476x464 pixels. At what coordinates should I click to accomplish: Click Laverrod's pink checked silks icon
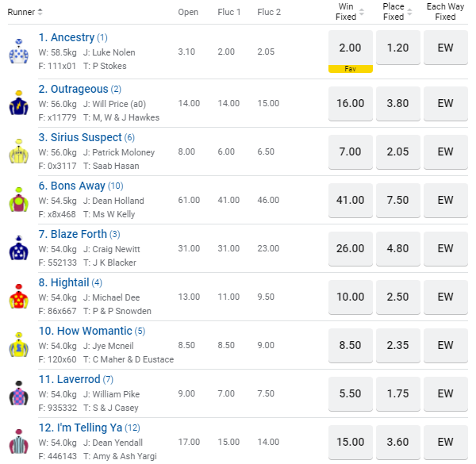[x=19, y=394]
